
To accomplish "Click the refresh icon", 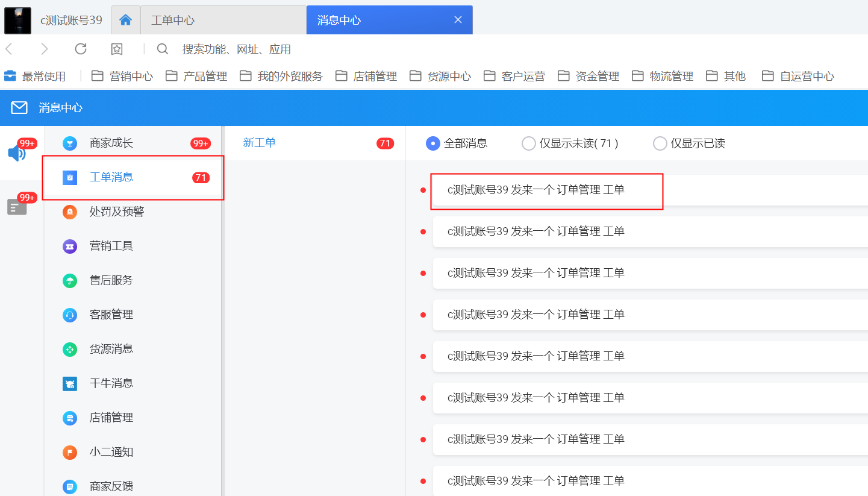I will [x=81, y=49].
